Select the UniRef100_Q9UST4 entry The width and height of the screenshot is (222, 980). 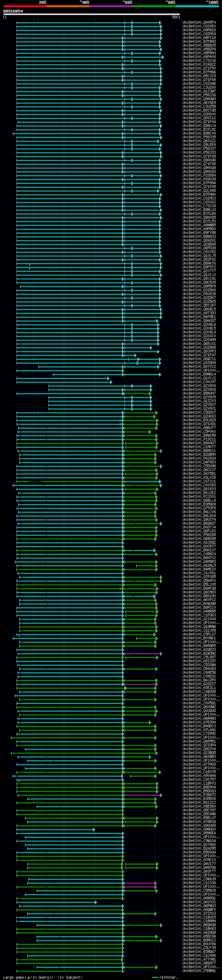(x=199, y=520)
